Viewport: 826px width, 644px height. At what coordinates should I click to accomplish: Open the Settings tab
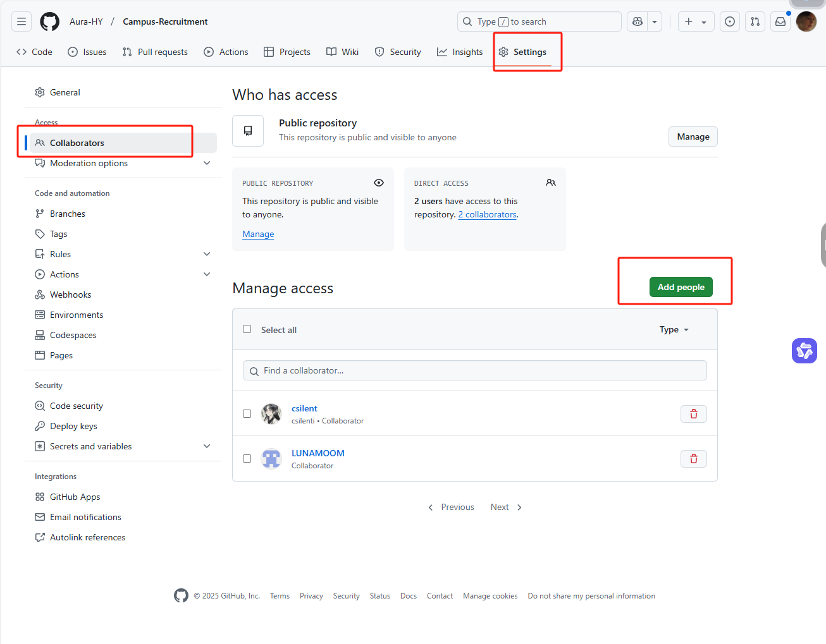coord(522,52)
